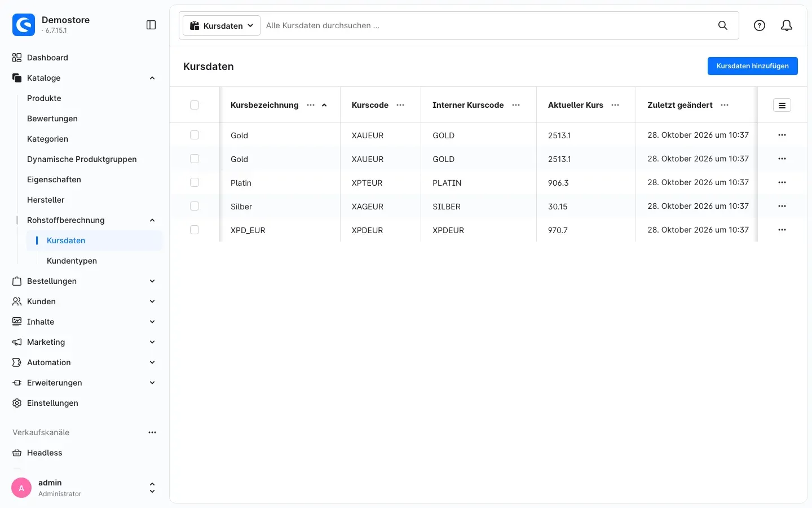
Task: Click the search magnifier icon
Action: (x=722, y=25)
